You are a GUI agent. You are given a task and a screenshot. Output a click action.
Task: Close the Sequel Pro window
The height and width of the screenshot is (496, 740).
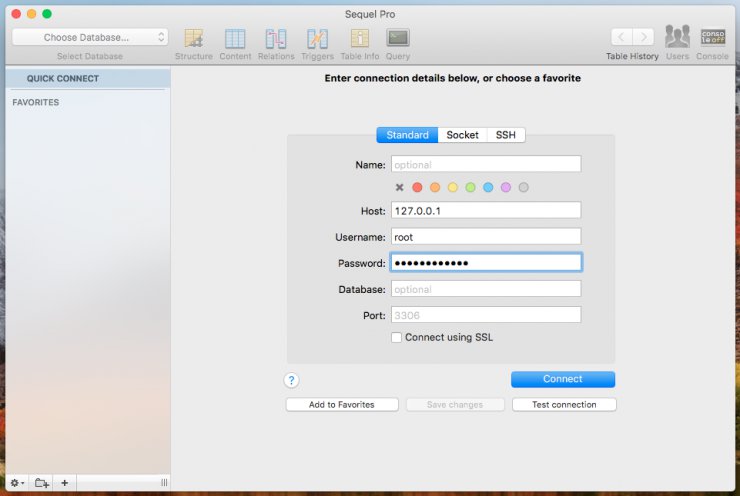[16, 14]
